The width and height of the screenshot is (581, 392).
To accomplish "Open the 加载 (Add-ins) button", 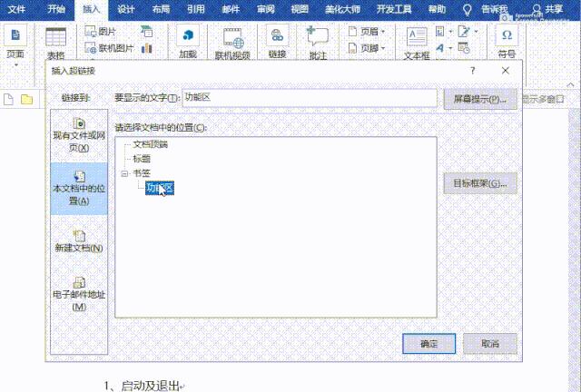I will 188,42.
